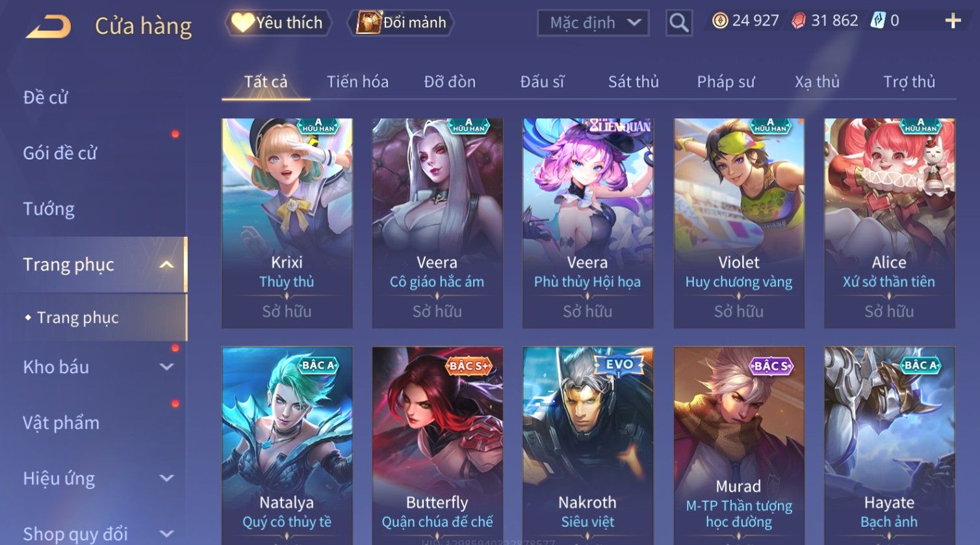This screenshot has height=545, width=980.
Task: Open Yêu thích heart favorites
Action: tap(278, 23)
